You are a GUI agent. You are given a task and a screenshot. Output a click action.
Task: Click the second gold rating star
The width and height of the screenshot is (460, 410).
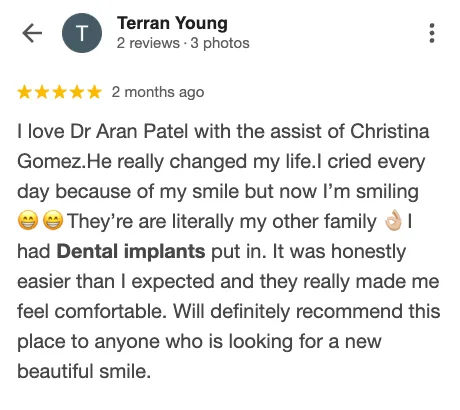click(42, 92)
